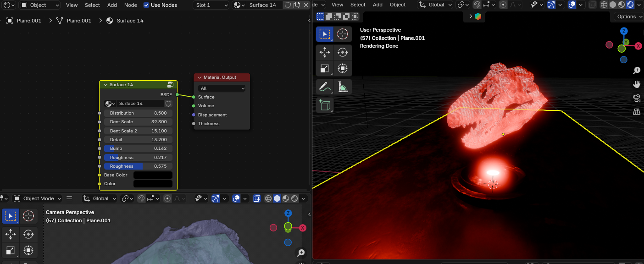Select the Annotate tool in the rendered viewport

click(x=324, y=86)
